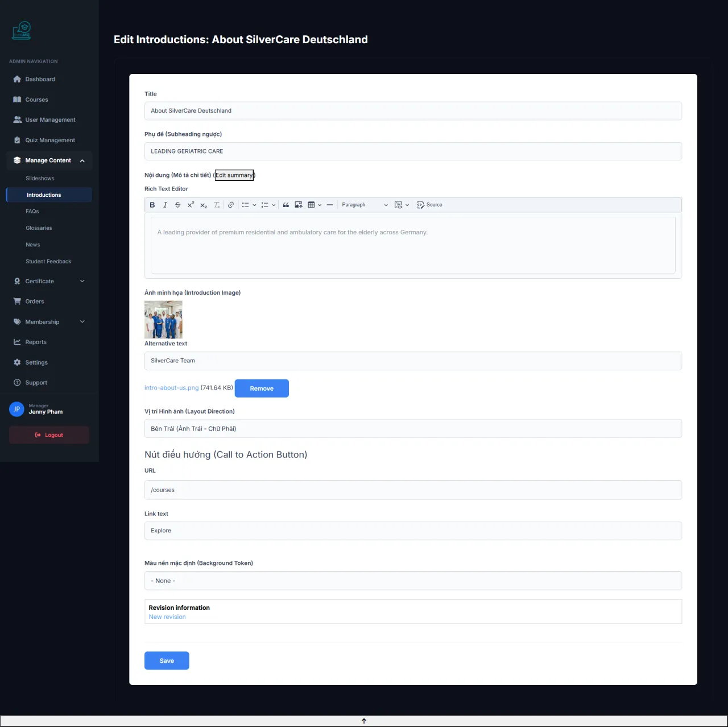The height and width of the screenshot is (727, 728).
Task: Remove the uploaded image
Action: 262,389
